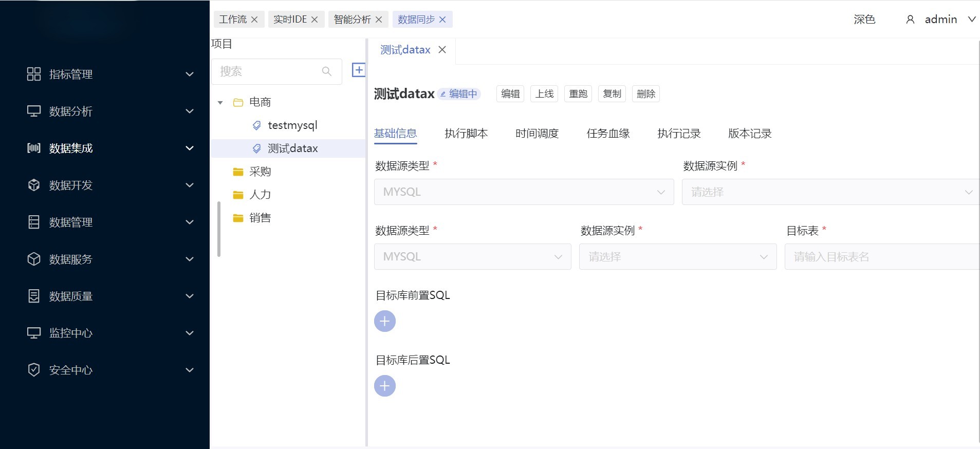
Task: Click the add project plus icon
Action: point(359,70)
